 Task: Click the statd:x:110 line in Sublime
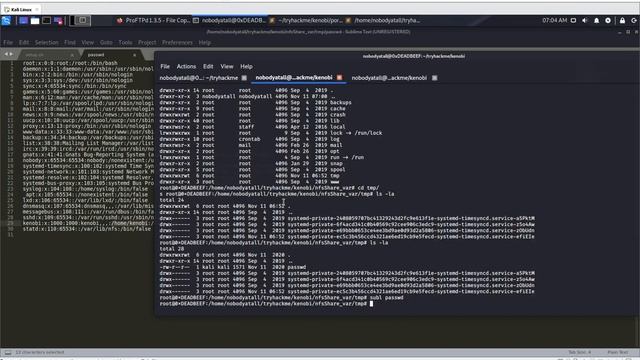tap(87, 229)
